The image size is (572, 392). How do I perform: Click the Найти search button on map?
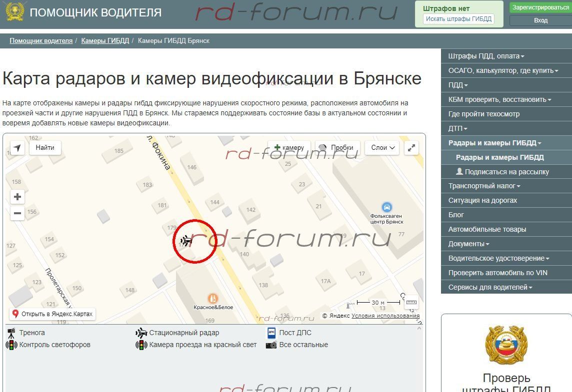coord(45,148)
